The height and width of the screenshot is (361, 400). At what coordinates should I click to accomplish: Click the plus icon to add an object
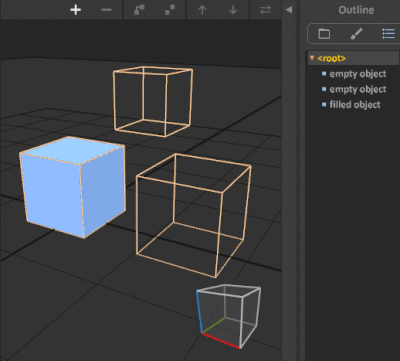pyautogui.click(x=76, y=10)
